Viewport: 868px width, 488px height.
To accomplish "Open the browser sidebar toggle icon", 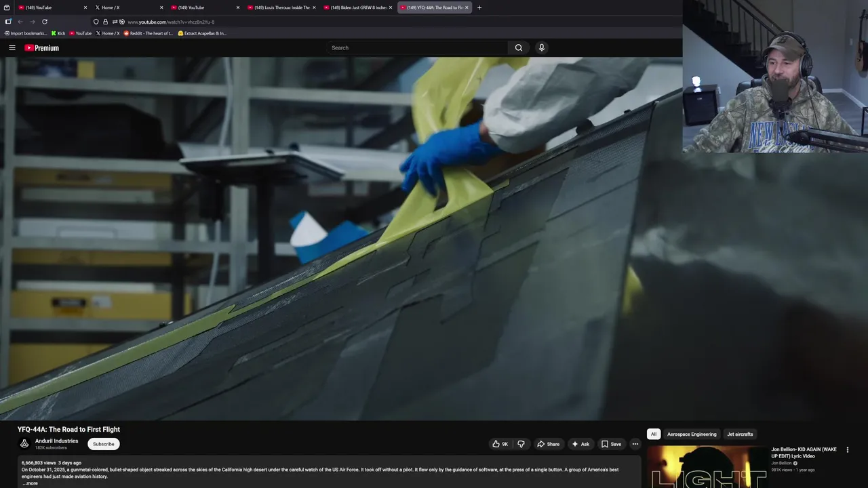I will pos(8,22).
